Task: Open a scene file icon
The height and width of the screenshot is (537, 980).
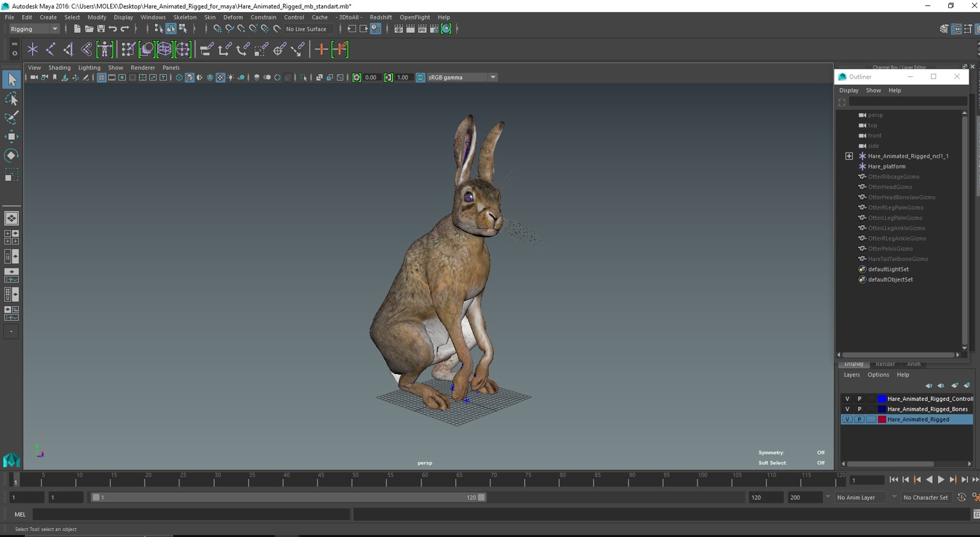Action: (89, 29)
